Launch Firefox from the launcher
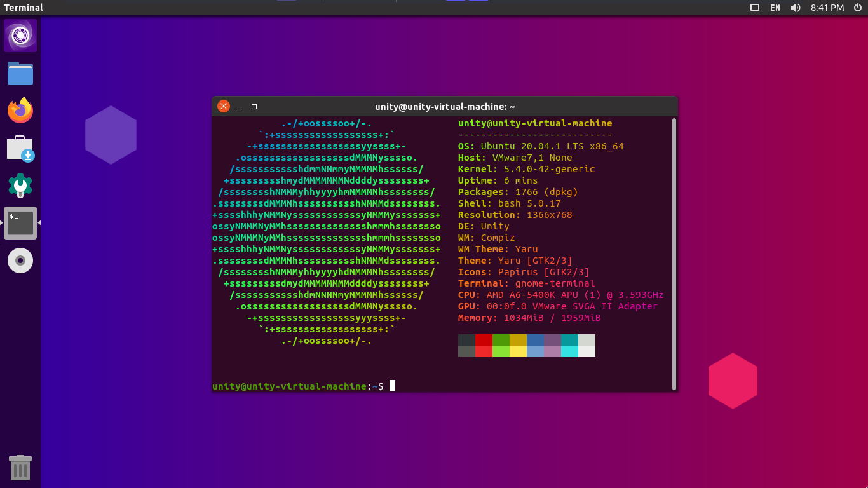This screenshot has width=868, height=488. coord(20,111)
